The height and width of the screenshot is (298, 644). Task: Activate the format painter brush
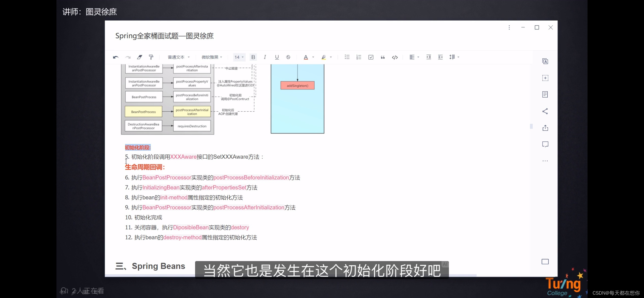(x=151, y=57)
